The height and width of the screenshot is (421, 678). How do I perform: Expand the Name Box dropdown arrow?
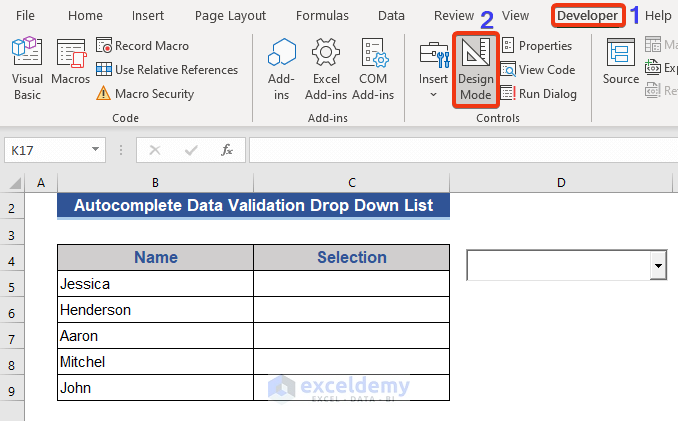(x=96, y=150)
